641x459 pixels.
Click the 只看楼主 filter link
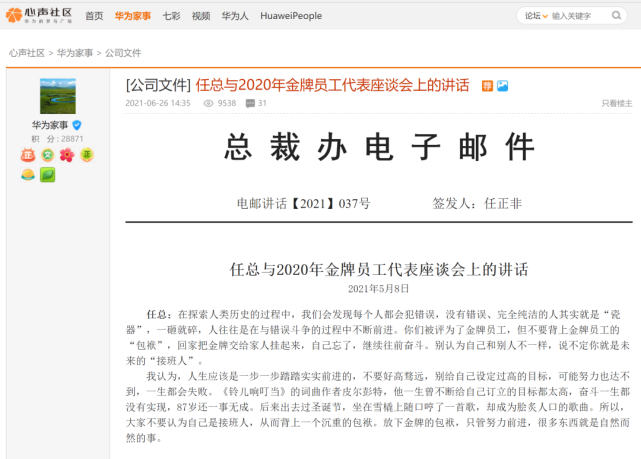tap(617, 103)
